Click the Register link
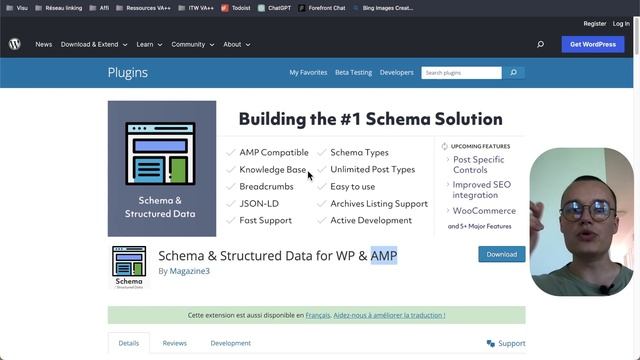 [594, 24]
